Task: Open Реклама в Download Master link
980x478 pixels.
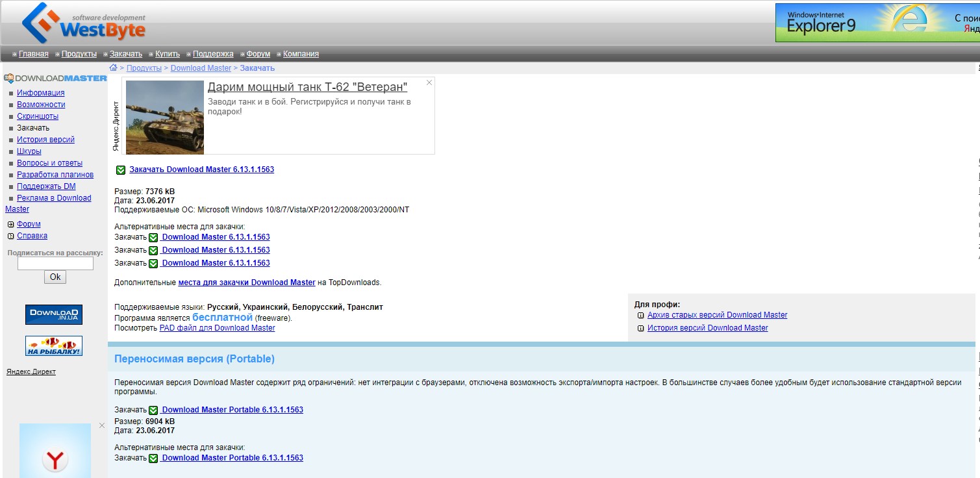Action: [x=54, y=198]
